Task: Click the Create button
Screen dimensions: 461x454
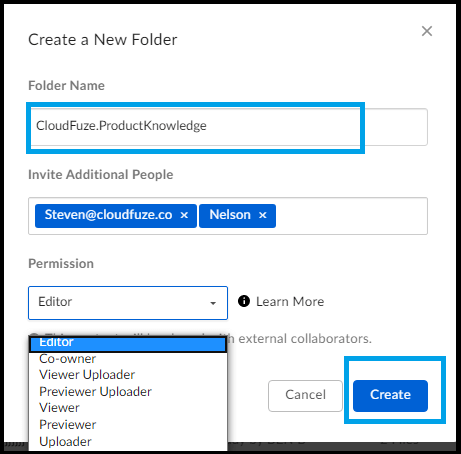Action: tap(390, 396)
